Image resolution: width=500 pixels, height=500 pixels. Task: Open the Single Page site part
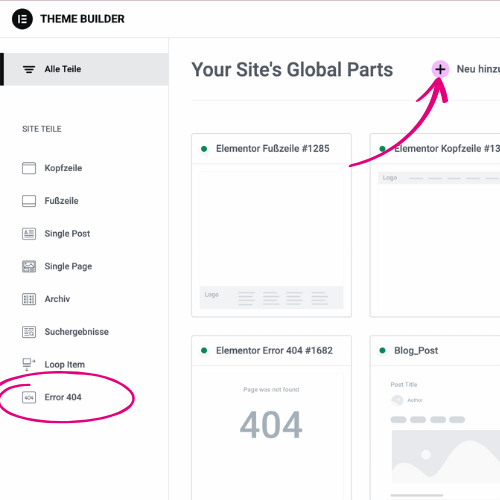pyautogui.click(x=68, y=266)
